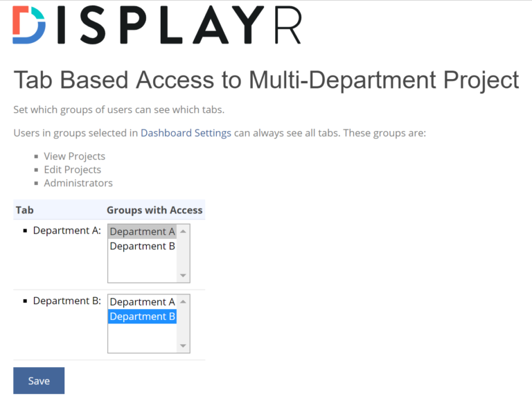Select Department A group for Department B tab
This screenshot has width=532, height=399.
(x=142, y=301)
